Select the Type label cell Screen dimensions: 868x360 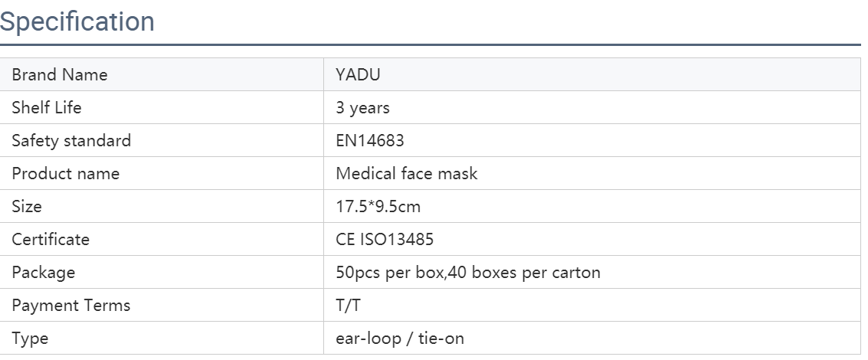tap(162, 338)
